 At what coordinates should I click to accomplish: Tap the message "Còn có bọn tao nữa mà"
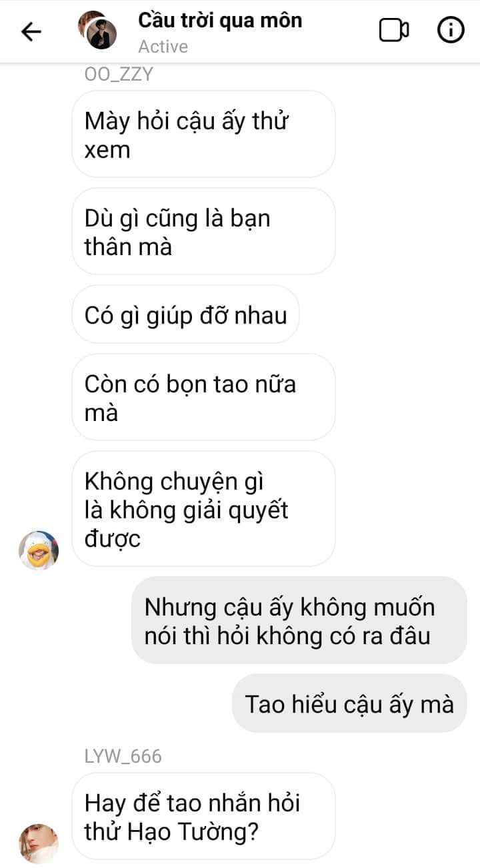pos(203,398)
